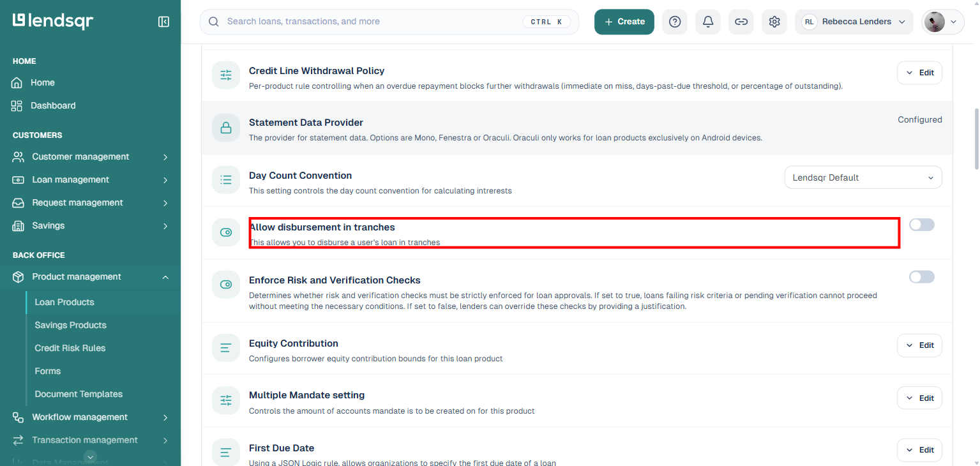Open the Dashboard sidebar item
Viewport: 980px width, 466px height.
[x=90, y=105]
